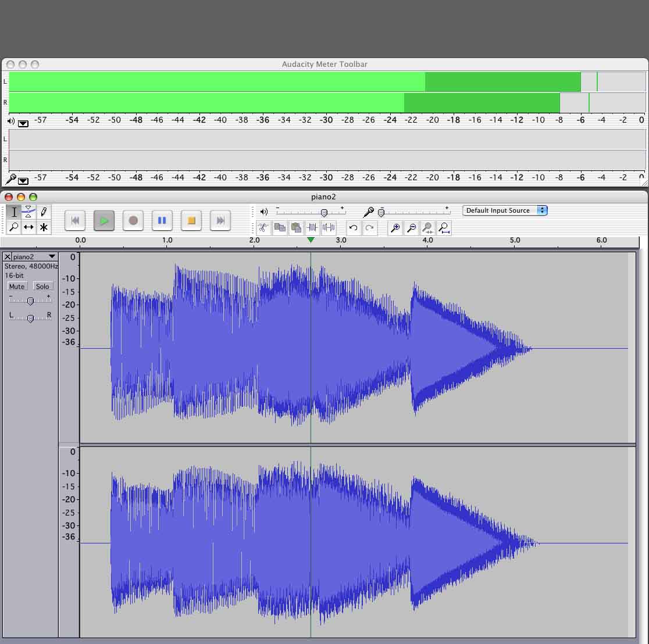Select the Envelope tool
Viewport: 649px width, 644px height.
pos(28,212)
